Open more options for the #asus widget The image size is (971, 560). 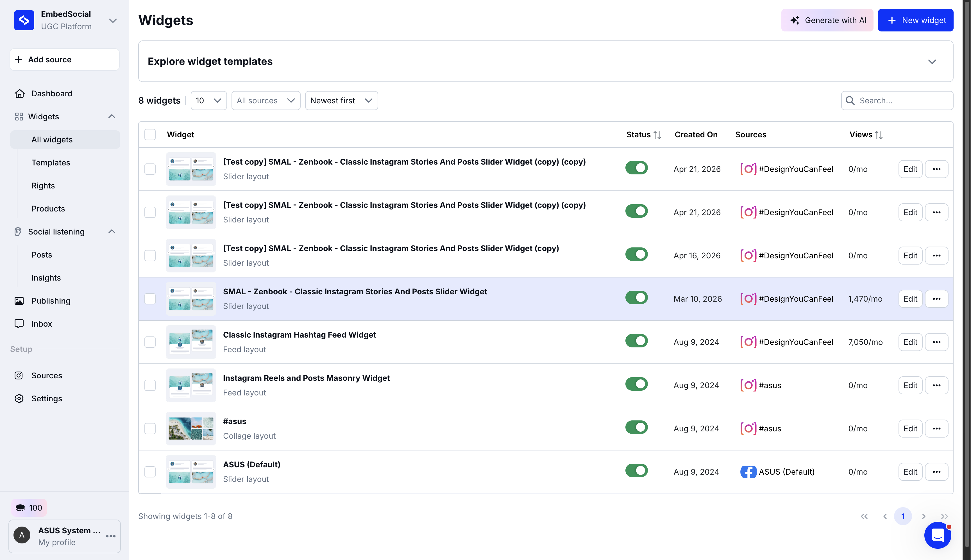click(936, 429)
